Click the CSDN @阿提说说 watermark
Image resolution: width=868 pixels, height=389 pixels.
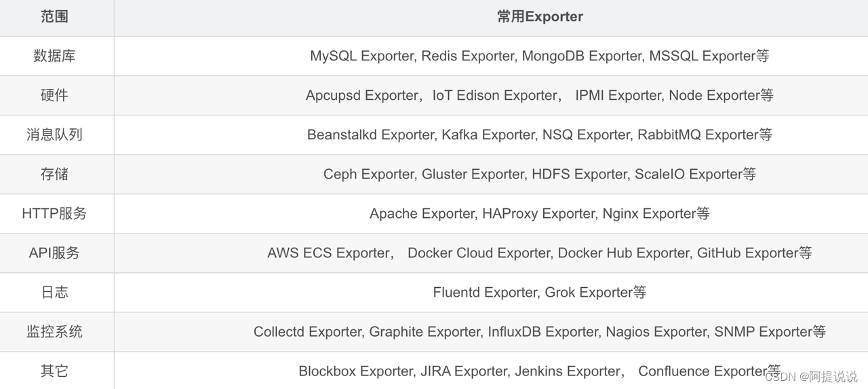tap(811, 376)
